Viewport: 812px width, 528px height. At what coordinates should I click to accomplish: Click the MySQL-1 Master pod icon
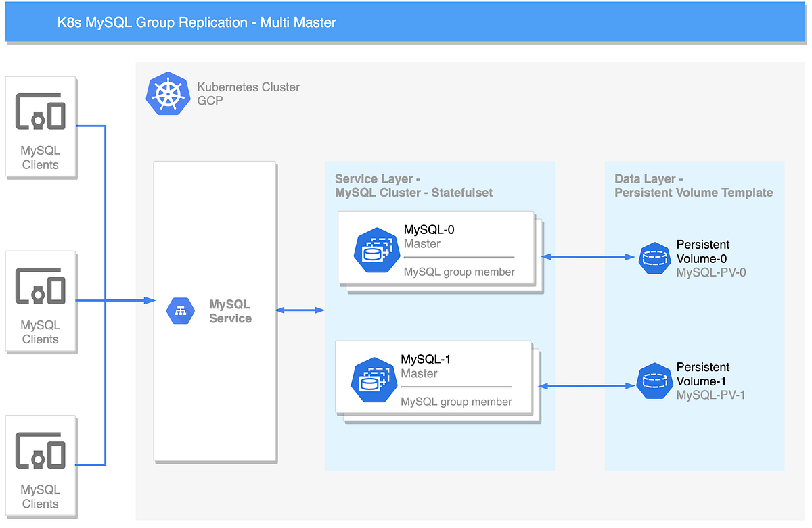373,380
